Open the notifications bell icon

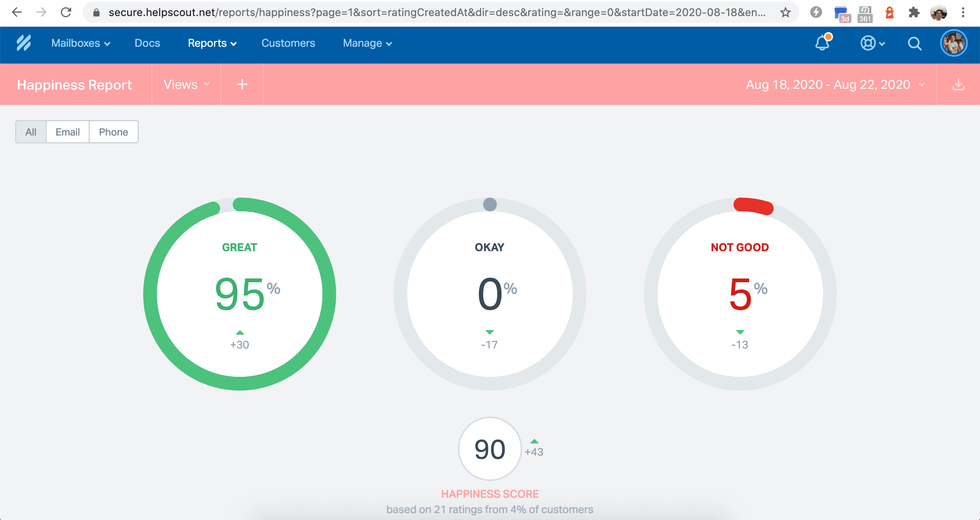coord(823,44)
